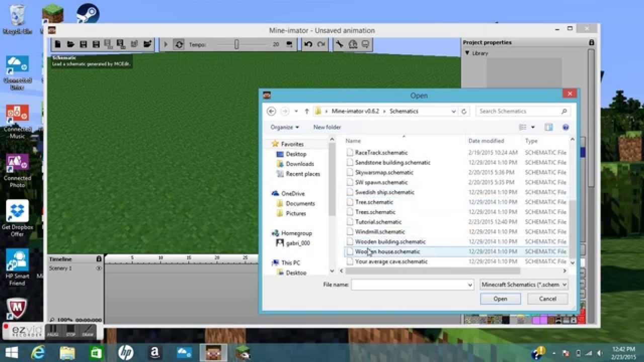Open the change view dropdown arrow
This screenshot has height=362, width=644.
click(x=533, y=127)
